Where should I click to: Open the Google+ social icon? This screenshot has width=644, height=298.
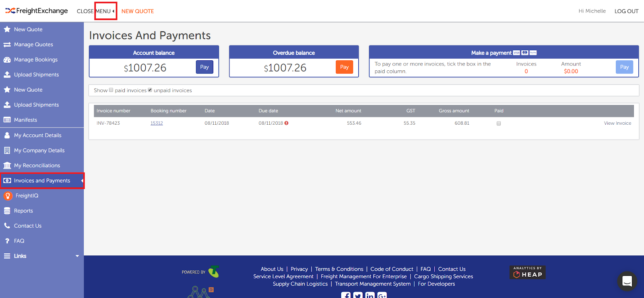382,296
